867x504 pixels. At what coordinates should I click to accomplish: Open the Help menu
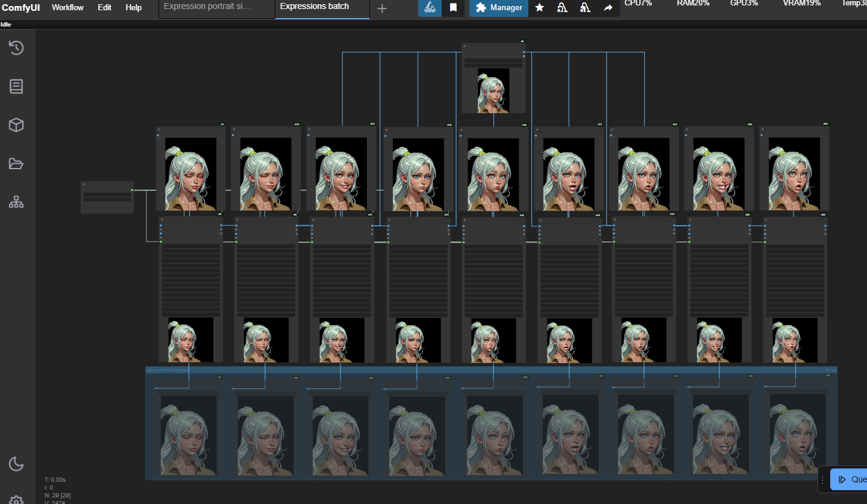coord(133,8)
